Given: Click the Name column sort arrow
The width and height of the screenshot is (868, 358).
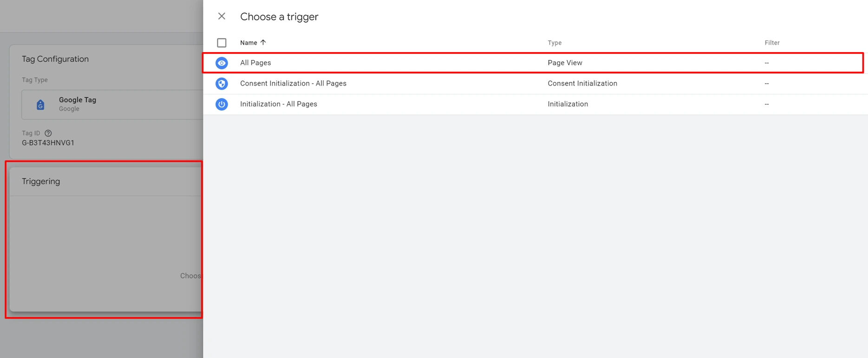Looking at the screenshot, I should coord(263,42).
